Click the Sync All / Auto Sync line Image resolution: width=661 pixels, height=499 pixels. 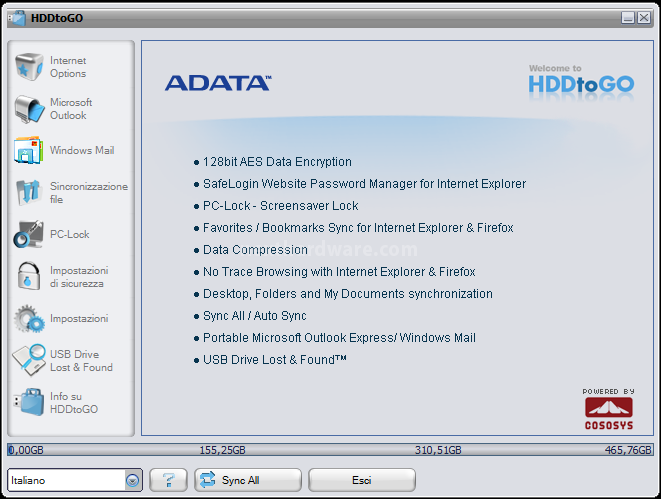point(255,316)
